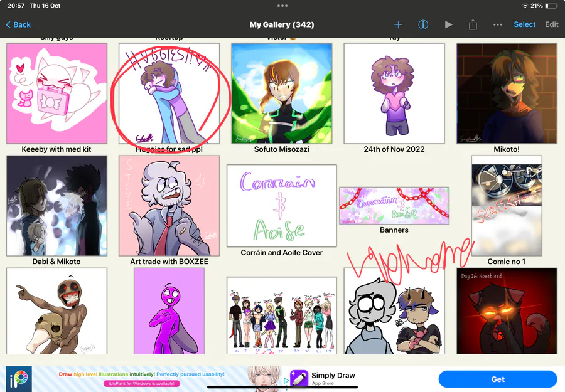
Task: Open the three-dot more options menu
Action: [x=498, y=24]
